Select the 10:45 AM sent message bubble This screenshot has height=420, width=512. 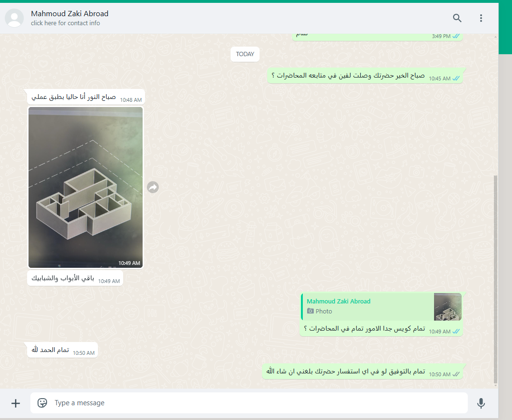pyautogui.click(x=365, y=76)
